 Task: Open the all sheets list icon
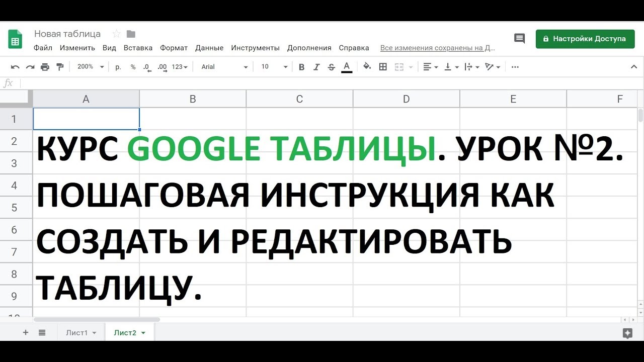click(x=42, y=332)
